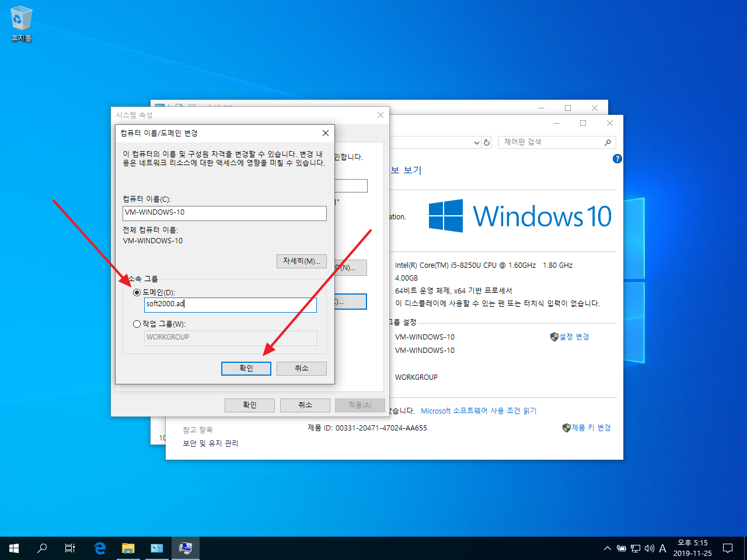Confirm with 확인 in the domain change dialog

tap(246, 369)
